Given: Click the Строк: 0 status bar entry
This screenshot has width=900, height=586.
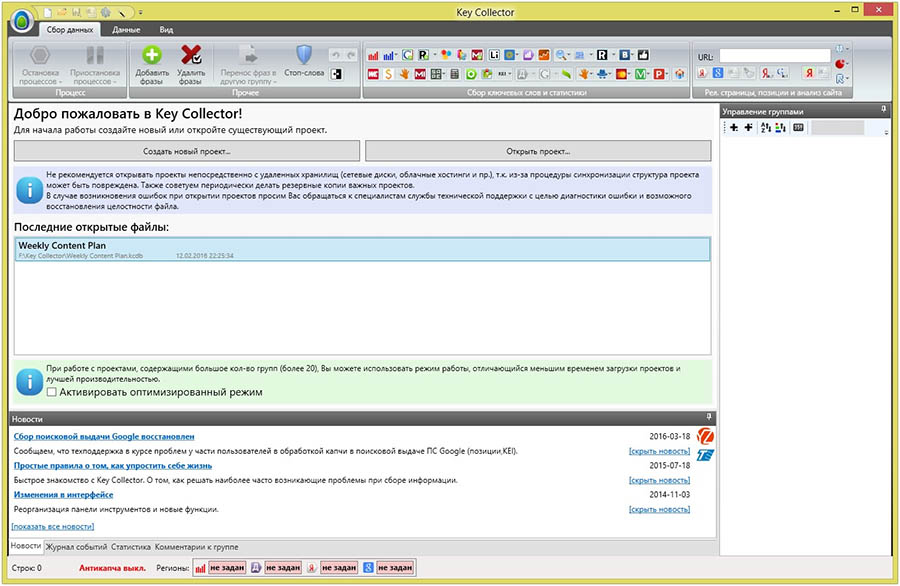Looking at the screenshot, I should pos(26,568).
